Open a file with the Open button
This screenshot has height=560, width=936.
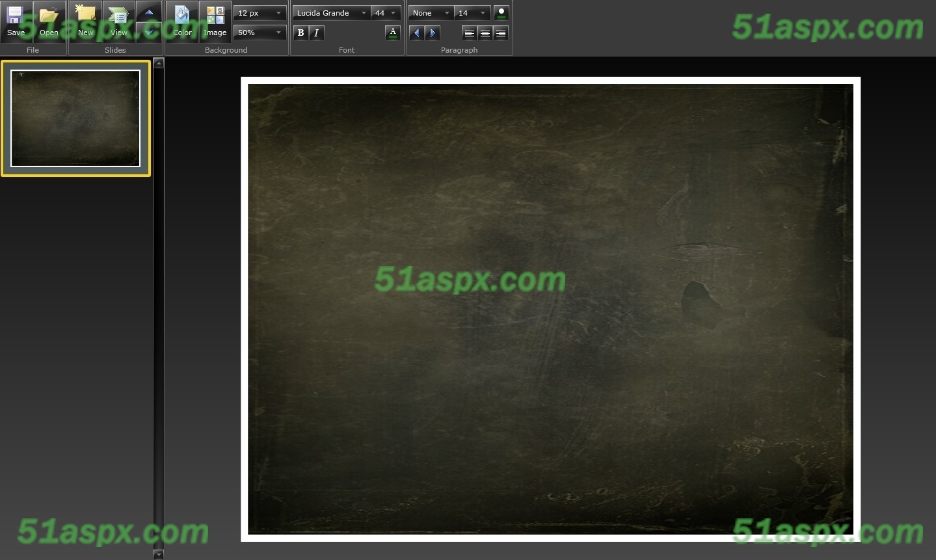click(49, 22)
